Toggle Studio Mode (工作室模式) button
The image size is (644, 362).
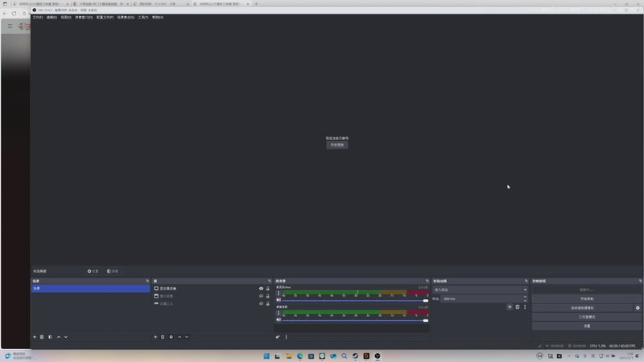pyautogui.click(x=587, y=317)
